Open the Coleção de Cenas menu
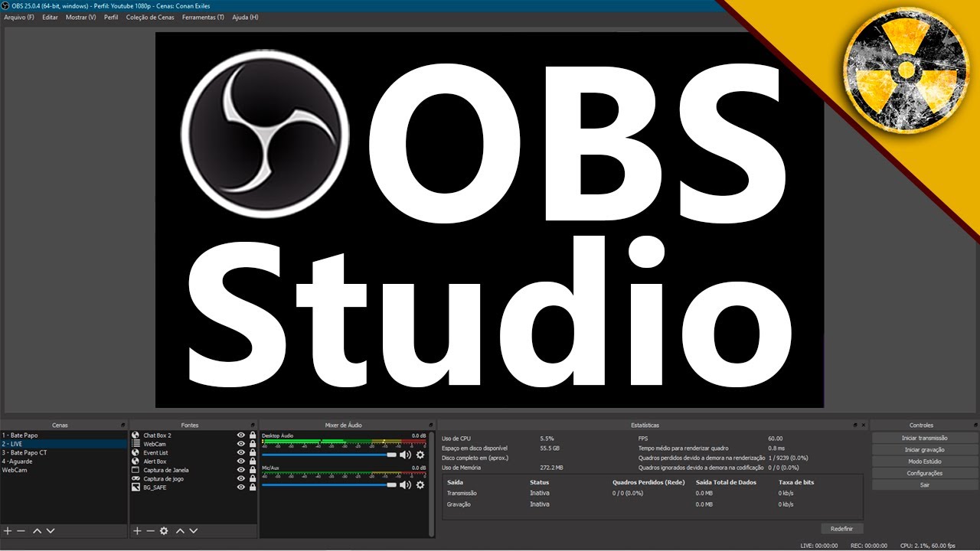Screen dimensions: 980x551 coord(151,17)
